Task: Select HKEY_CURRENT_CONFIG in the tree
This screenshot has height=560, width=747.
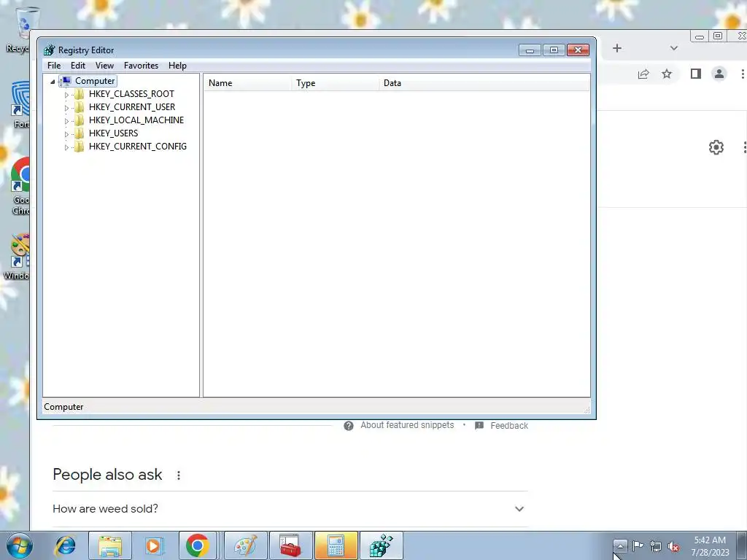Action: pos(138,146)
